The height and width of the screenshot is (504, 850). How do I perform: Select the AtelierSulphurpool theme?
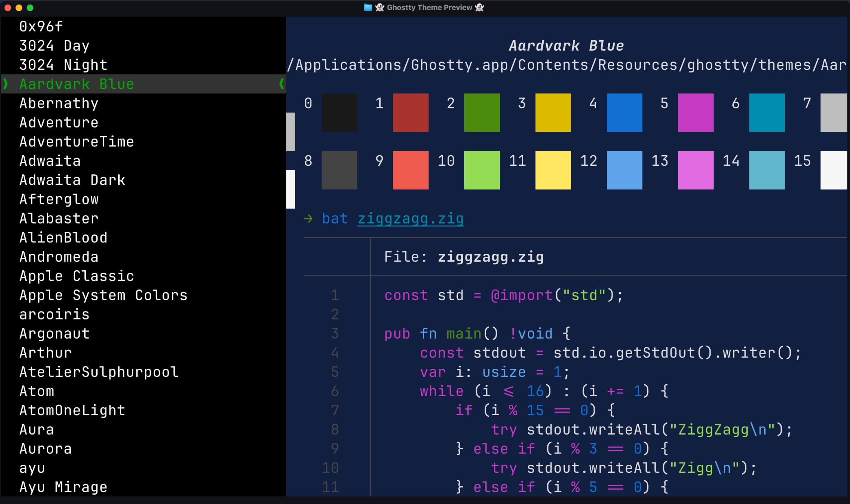click(99, 372)
